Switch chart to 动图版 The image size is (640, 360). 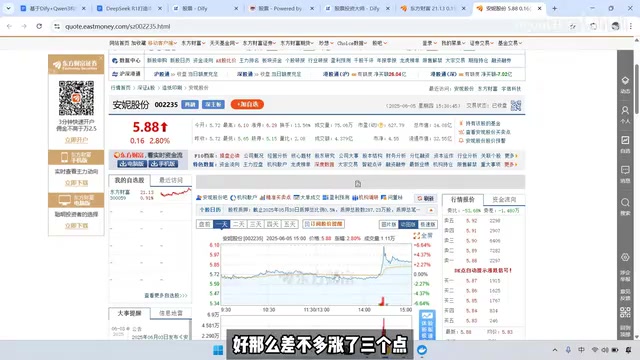(x=408, y=224)
